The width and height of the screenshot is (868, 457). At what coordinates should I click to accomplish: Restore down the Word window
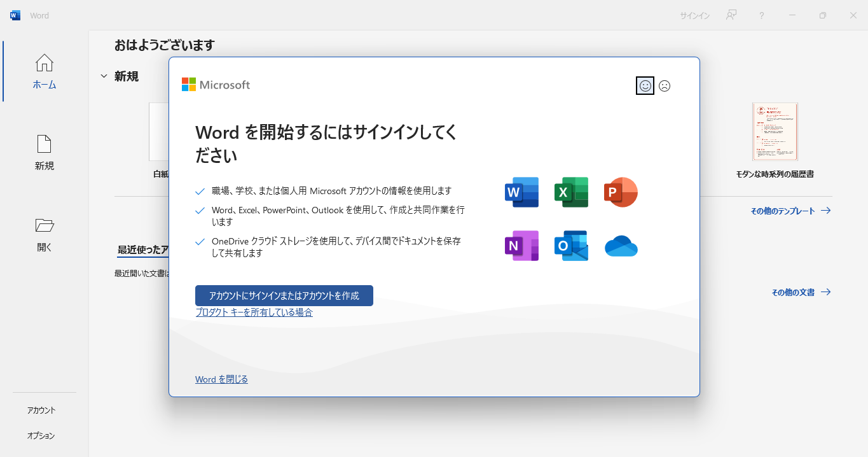coord(823,15)
